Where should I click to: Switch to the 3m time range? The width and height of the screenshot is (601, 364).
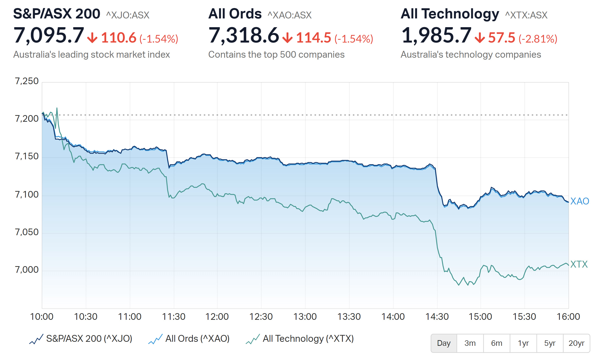tap(470, 343)
